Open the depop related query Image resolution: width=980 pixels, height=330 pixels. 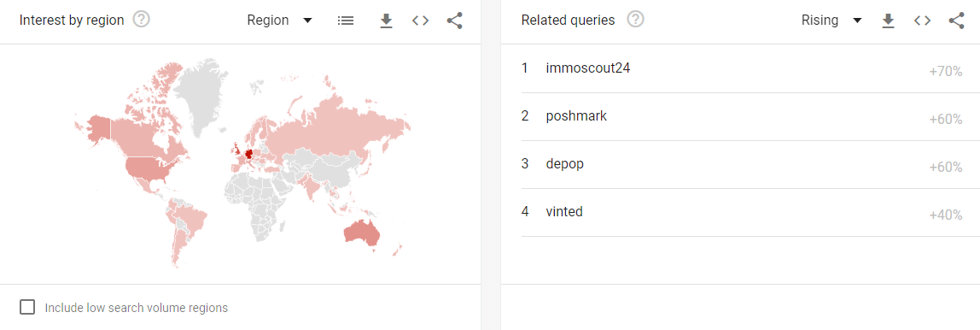(x=741, y=165)
